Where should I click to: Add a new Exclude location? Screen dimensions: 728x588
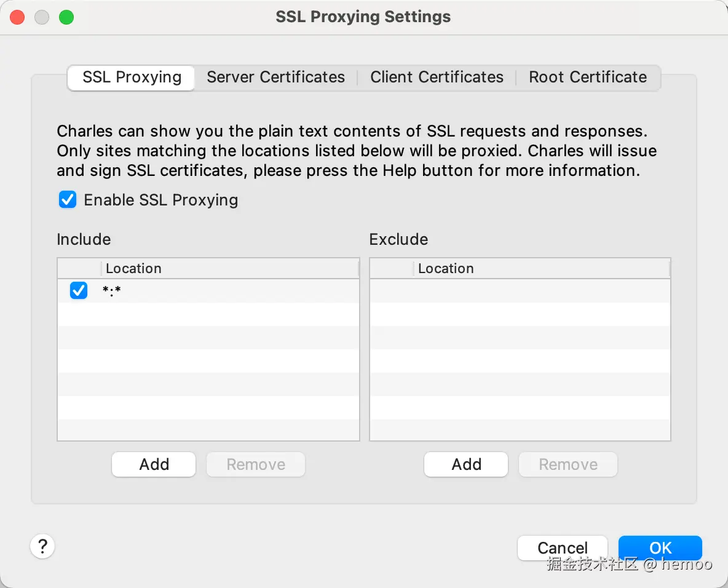(x=466, y=464)
